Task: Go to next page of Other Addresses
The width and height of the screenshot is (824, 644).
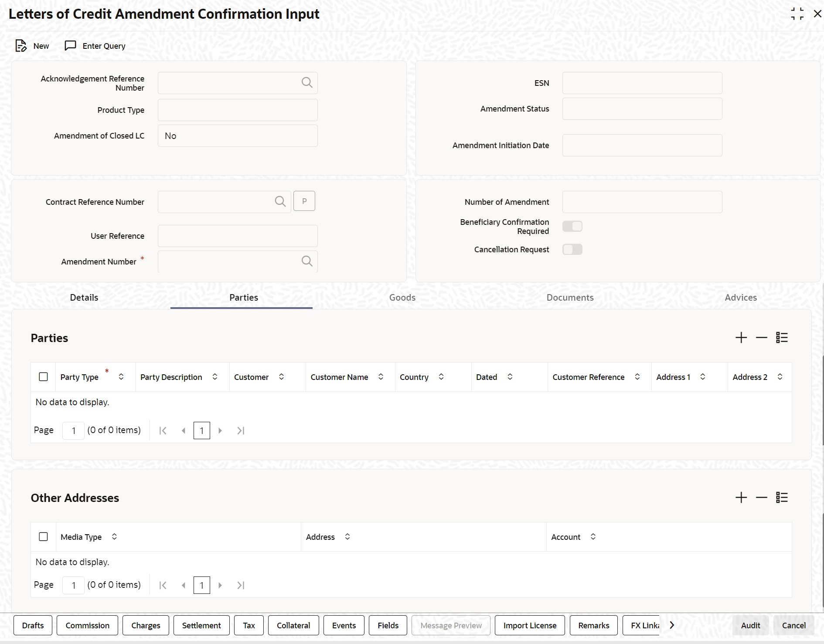Action: [220, 585]
